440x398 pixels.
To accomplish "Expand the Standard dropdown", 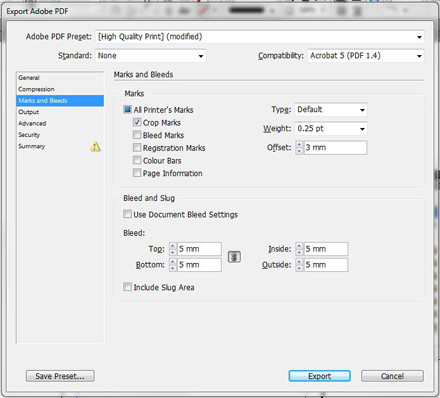I will click(150, 56).
